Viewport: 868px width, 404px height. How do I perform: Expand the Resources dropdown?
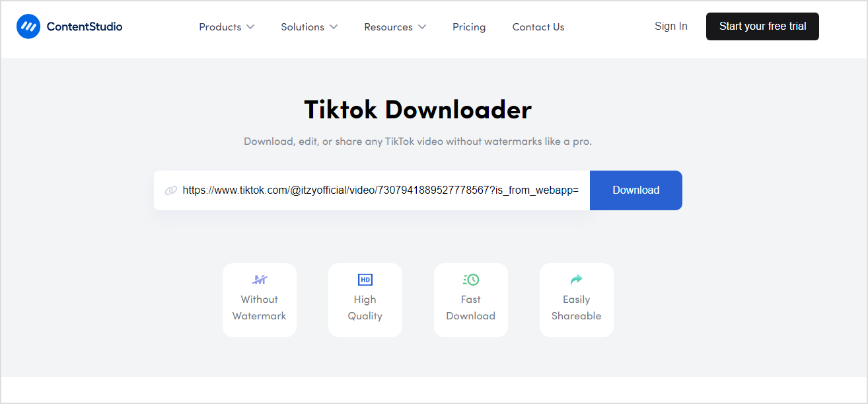click(x=394, y=26)
